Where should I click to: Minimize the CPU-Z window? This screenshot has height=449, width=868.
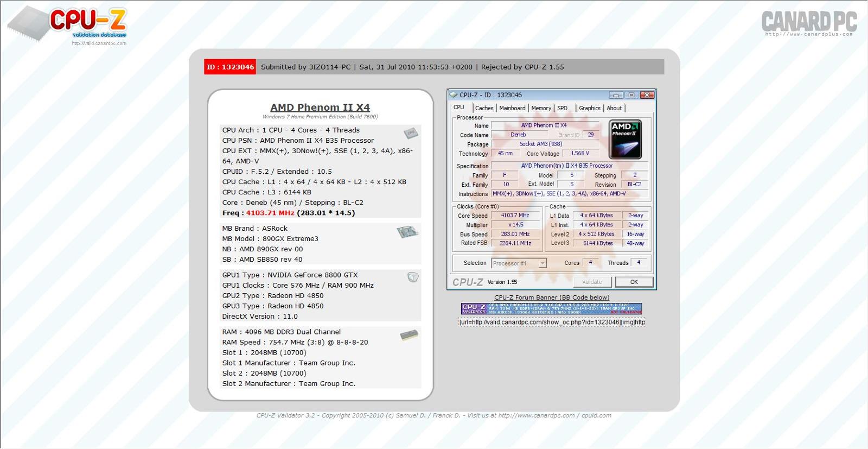[x=616, y=95]
